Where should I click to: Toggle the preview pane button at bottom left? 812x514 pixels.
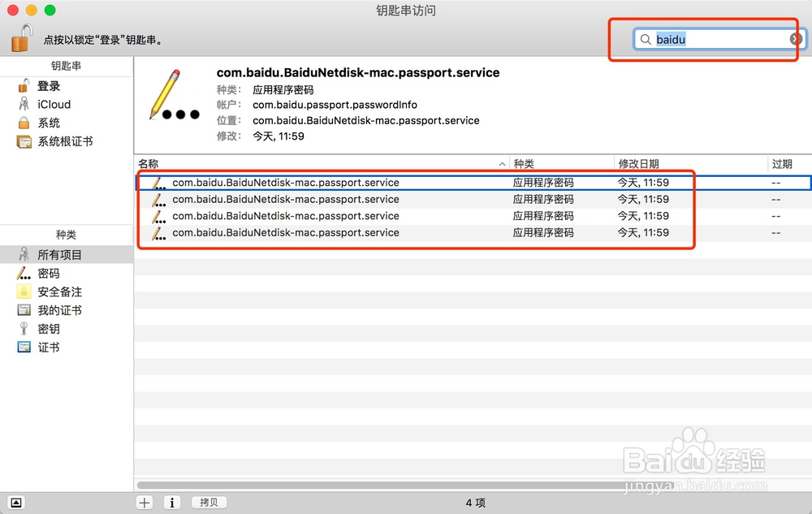pos(16,503)
